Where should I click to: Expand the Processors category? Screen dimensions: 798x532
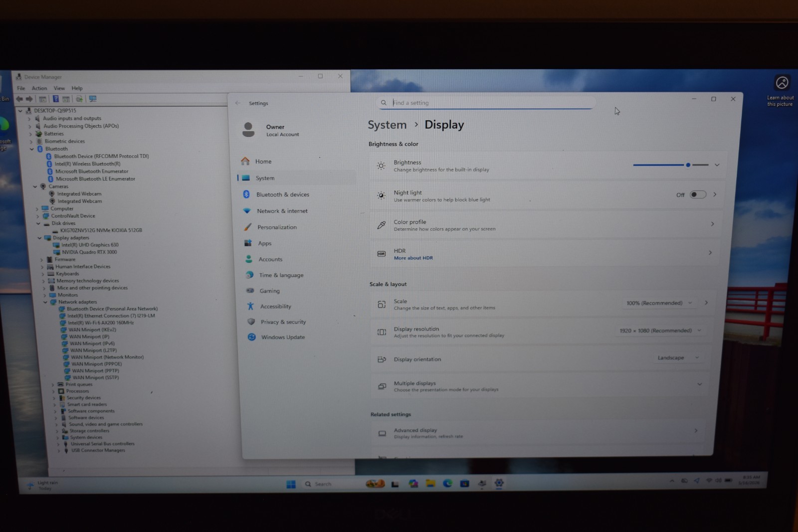pyautogui.click(x=53, y=391)
